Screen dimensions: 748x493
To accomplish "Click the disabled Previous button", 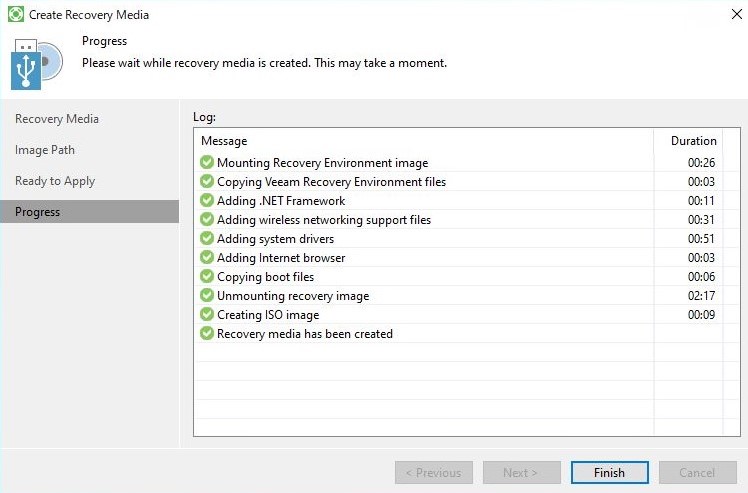I will [x=434, y=472].
